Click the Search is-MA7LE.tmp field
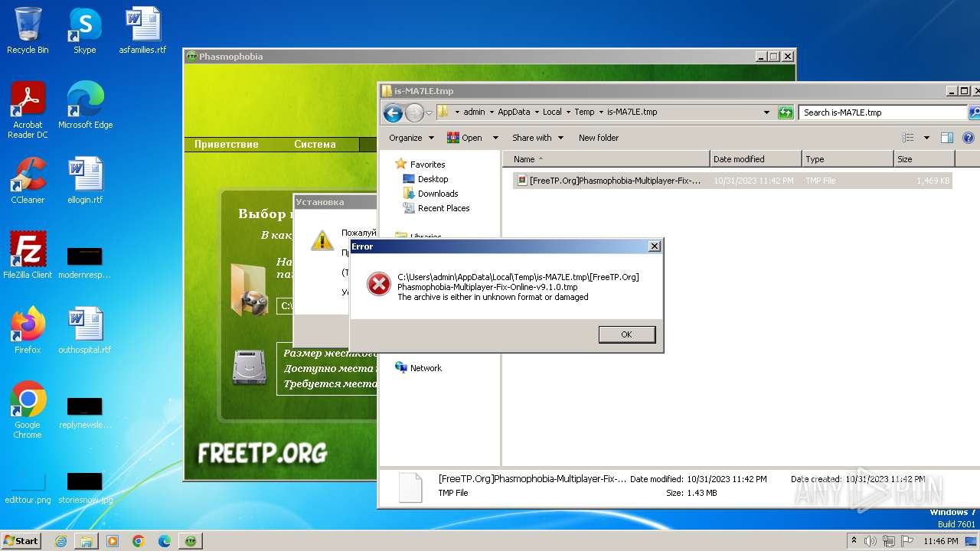The image size is (980, 551). coord(882,112)
